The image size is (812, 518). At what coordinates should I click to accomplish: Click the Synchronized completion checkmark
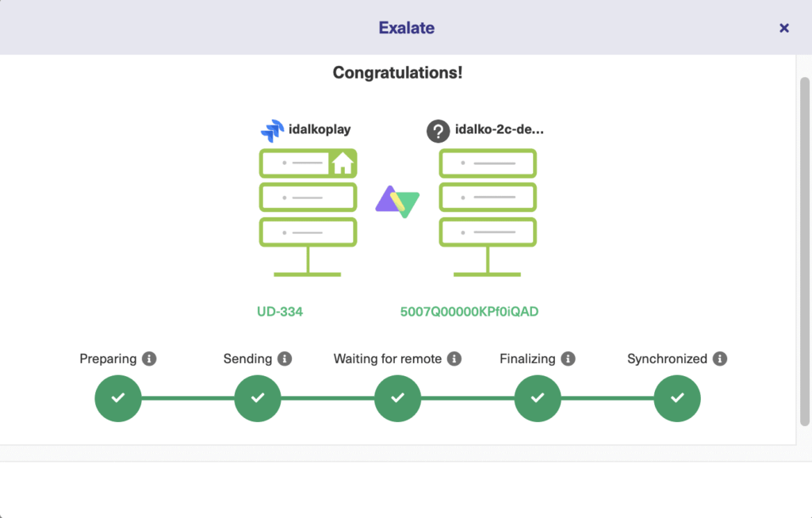pyautogui.click(x=677, y=398)
